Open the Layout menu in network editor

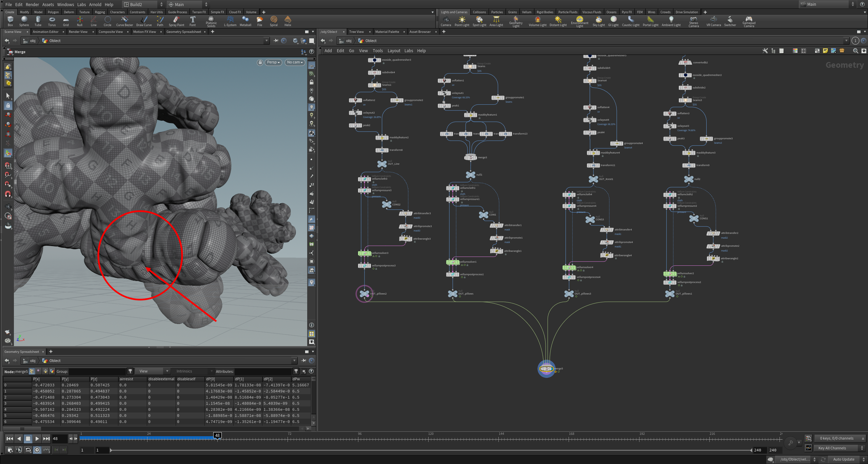tap(394, 51)
